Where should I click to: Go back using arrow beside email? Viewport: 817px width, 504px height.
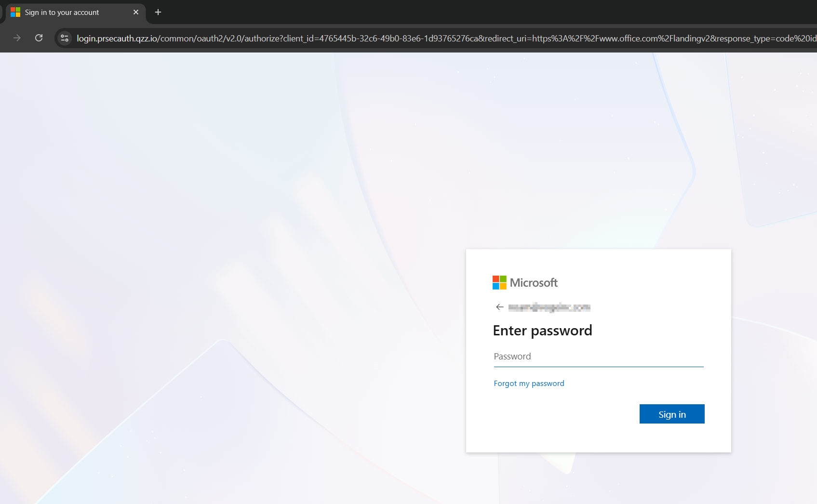(500, 307)
